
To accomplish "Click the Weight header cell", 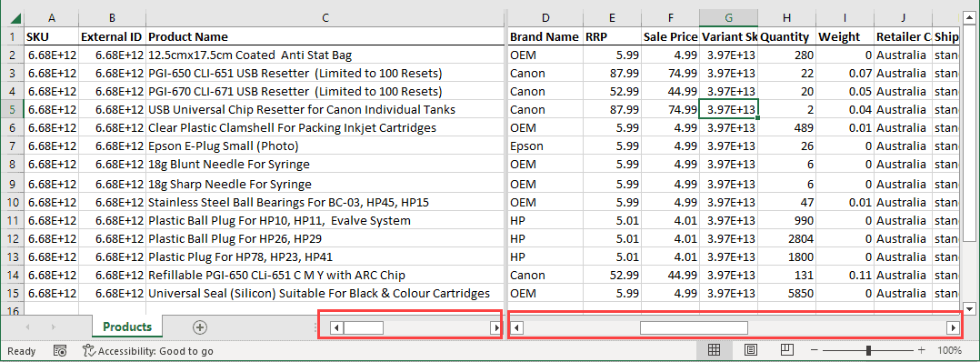I will (x=845, y=37).
